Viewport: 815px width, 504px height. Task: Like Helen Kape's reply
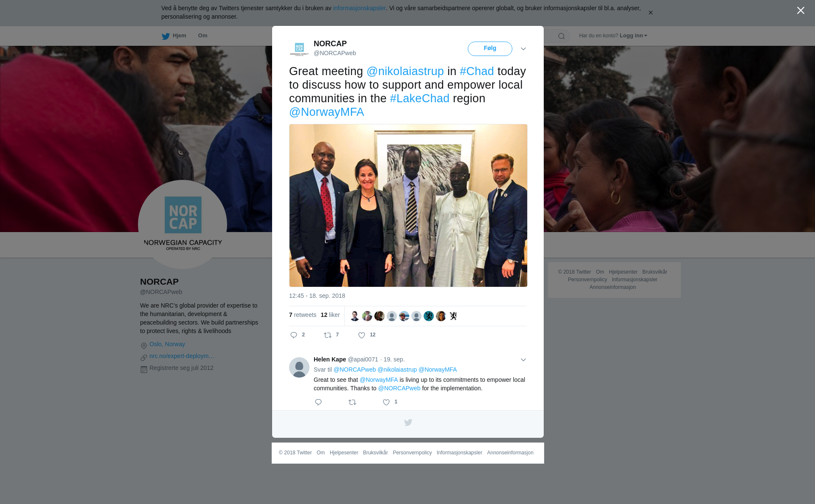[x=386, y=402]
